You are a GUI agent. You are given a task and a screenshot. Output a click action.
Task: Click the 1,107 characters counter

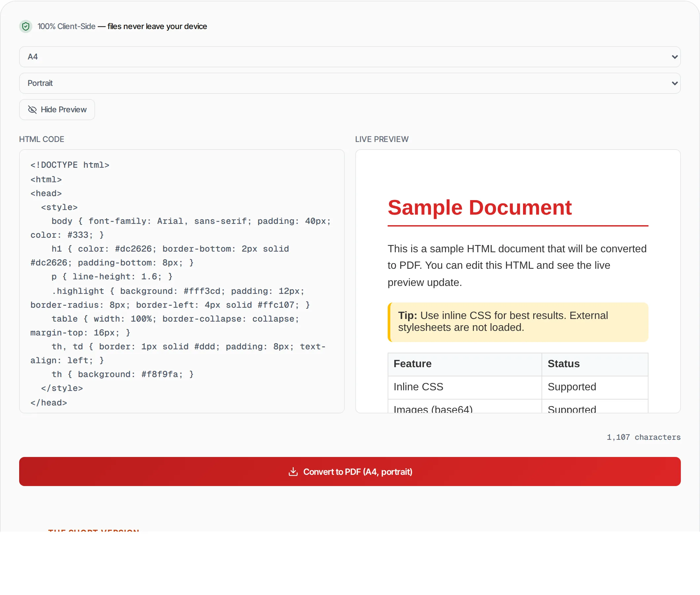644,437
